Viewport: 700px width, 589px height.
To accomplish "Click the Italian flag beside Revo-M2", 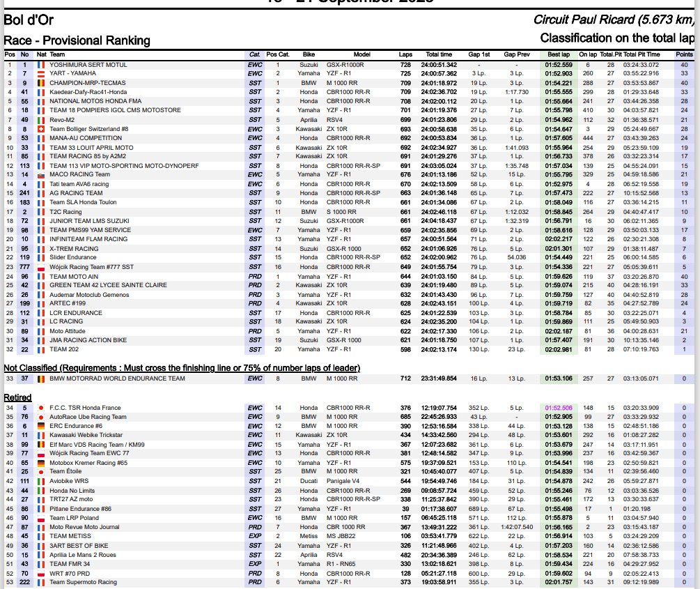I will [x=40, y=120].
